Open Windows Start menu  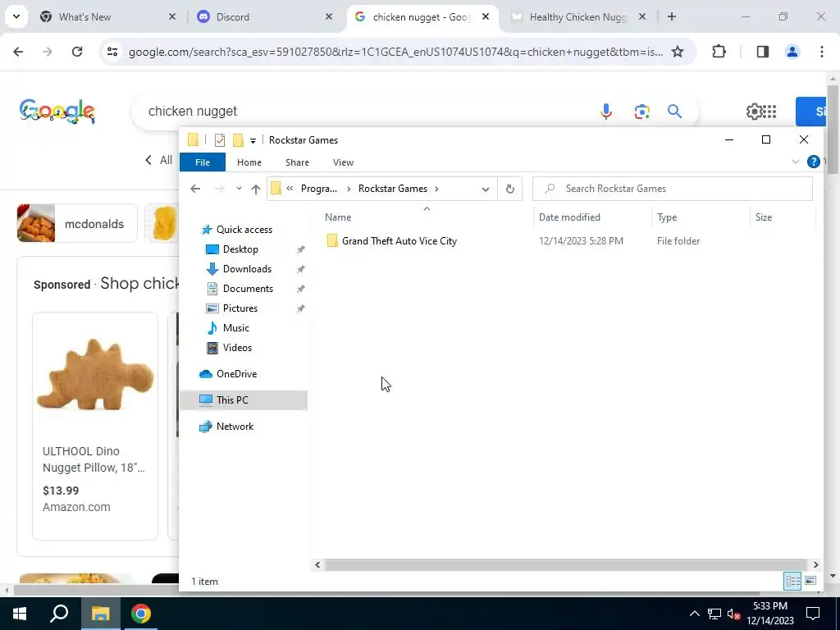(20, 614)
